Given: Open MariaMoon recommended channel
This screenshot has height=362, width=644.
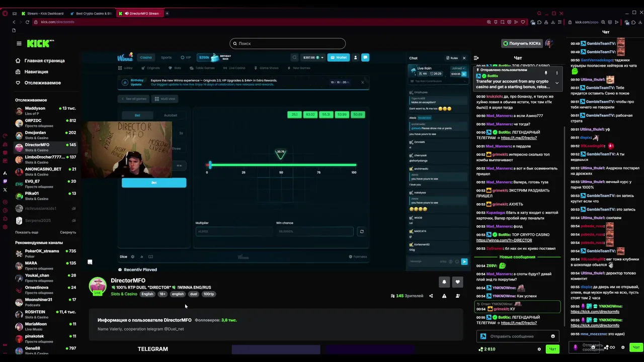Looking at the screenshot, I should click(45, 326).
